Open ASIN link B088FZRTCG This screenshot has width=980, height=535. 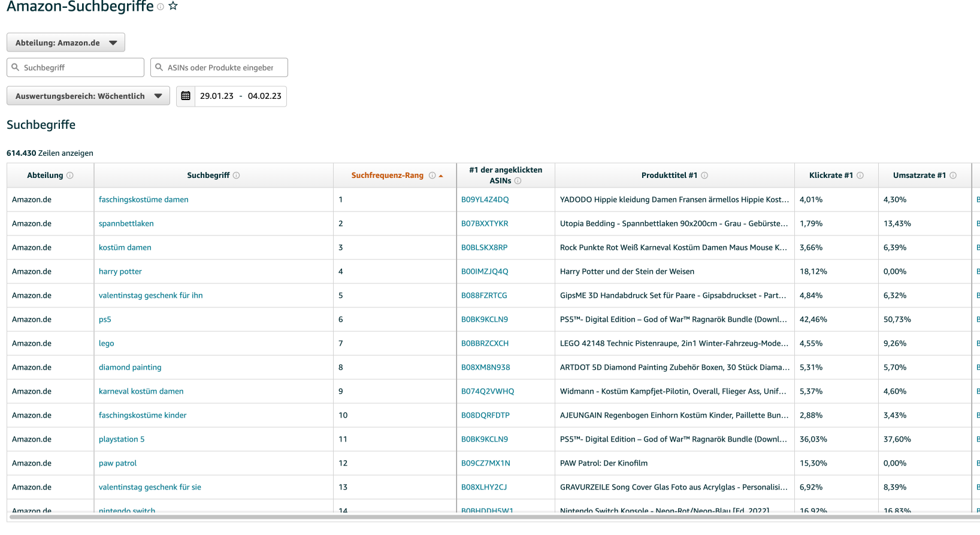point(484,295)
